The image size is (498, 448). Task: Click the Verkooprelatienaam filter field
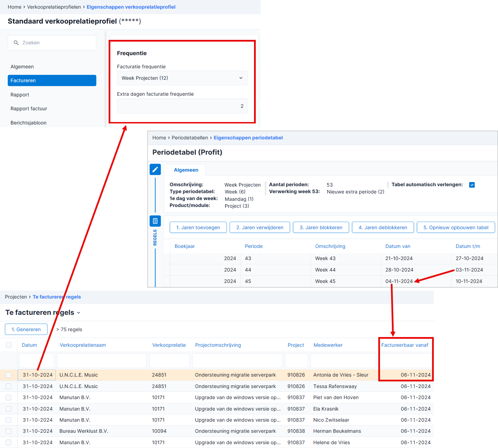(102, 361)
